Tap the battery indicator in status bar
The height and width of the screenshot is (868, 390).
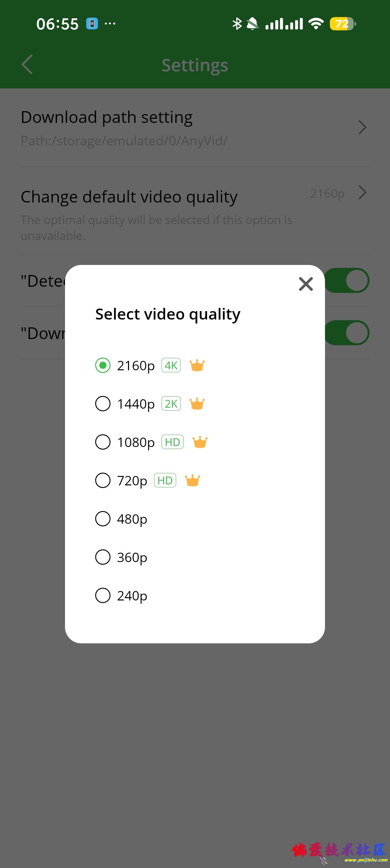[x=343, y=24]
